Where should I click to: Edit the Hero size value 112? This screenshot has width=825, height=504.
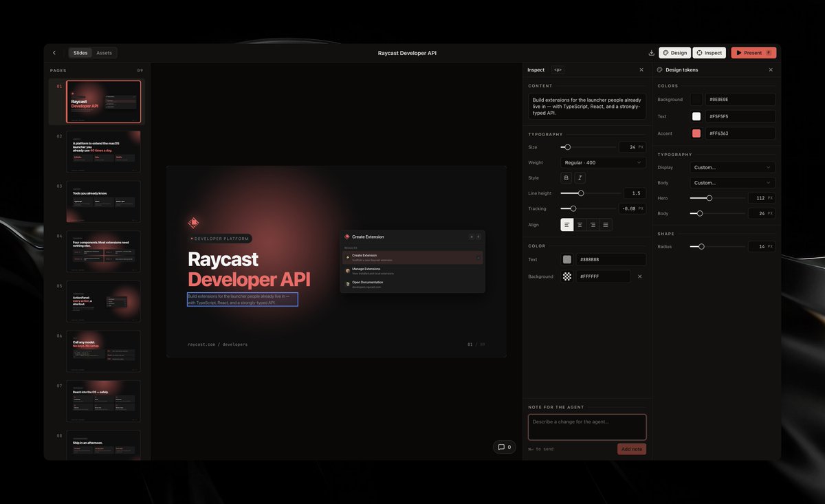click(761, 198)
